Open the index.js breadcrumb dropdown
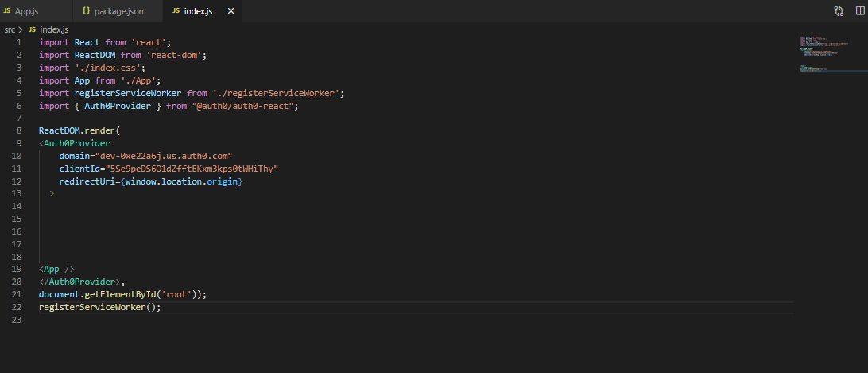This screenshot has width=868, height=373. [x=54, y=29]
